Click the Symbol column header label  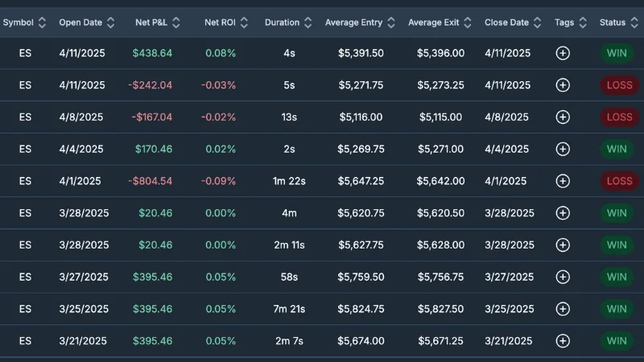pyautogui.click(x=18, y=23)
